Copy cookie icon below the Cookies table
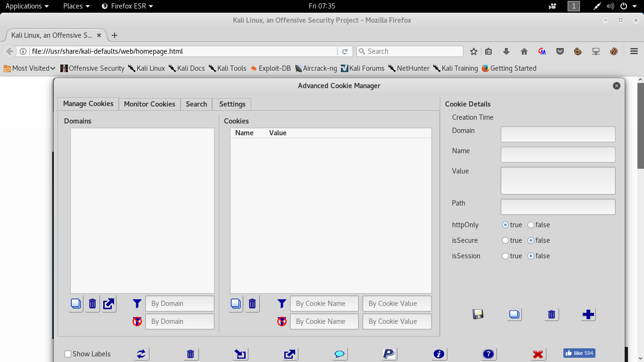The height and width of the screenshot is (362, 644). (236, 304)
